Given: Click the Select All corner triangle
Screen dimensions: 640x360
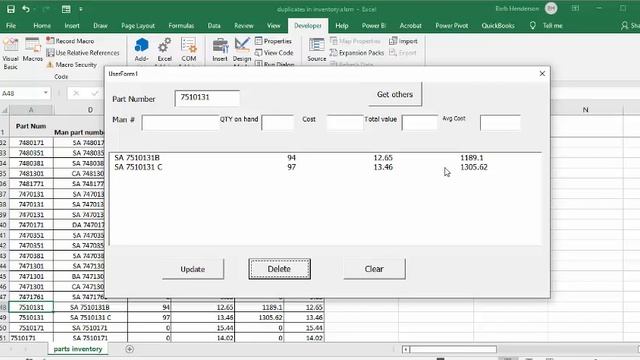Looking at the screenshot, I should [x=4, y=110].
